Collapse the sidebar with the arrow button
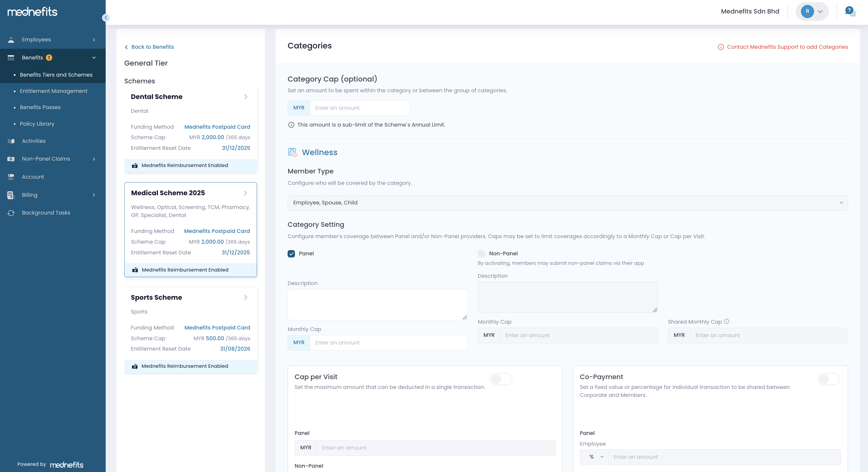 point(106,17)
